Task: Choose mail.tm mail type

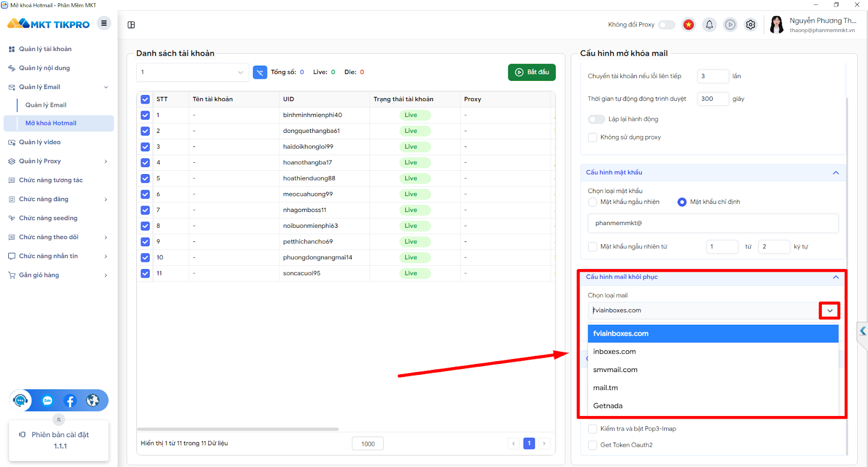Action: pyautogui.click(x=713, y=388)
